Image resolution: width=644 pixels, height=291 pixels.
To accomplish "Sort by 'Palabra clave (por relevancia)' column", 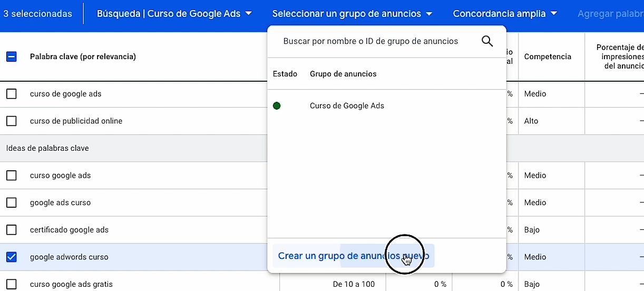I will tap(83, 56).
